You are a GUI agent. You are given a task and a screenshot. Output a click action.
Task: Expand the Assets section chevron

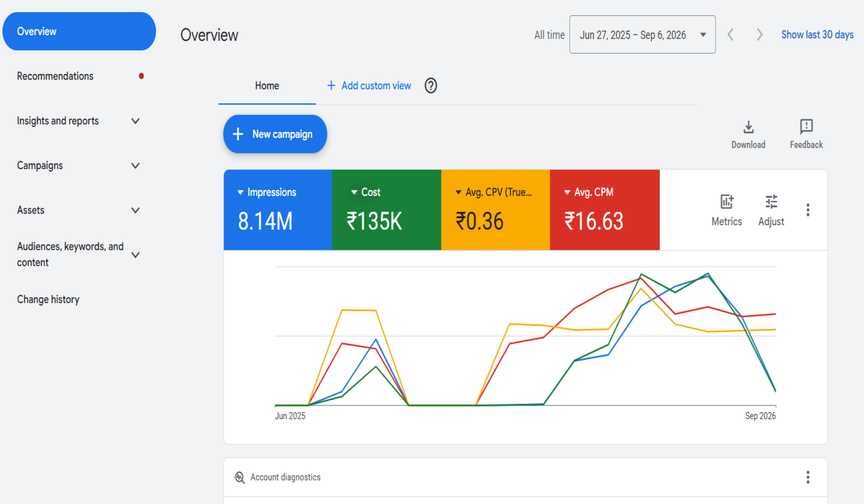pyautogui.click(x=135, y=210)
